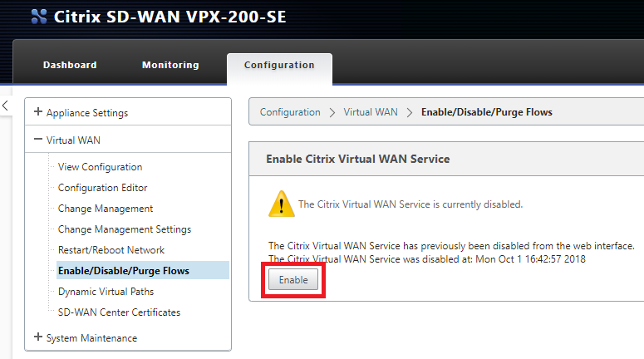Go to Virtual WAN breadcrumb link
Screen dimensions: 644x359
tap(371, 112)
